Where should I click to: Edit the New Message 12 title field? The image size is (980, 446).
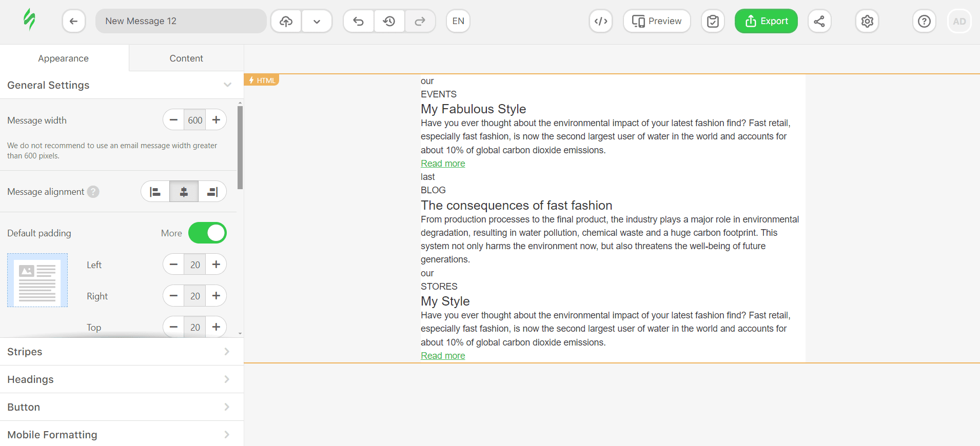pyautogui.click(x=181, y=21)
